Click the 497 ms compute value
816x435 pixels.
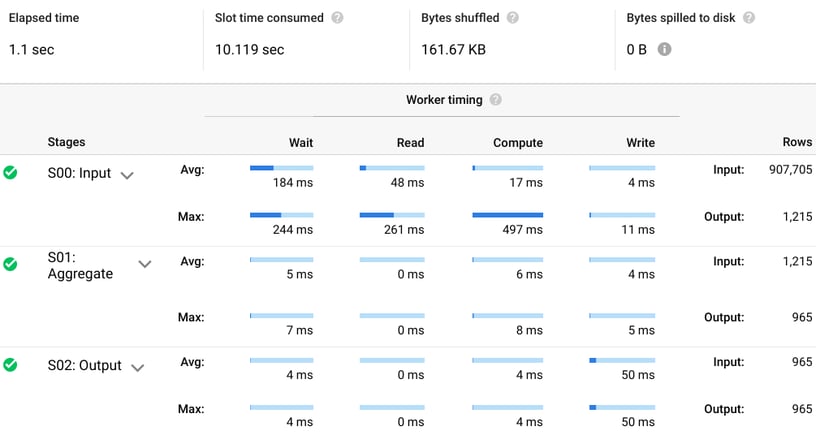tap(522, 229)
